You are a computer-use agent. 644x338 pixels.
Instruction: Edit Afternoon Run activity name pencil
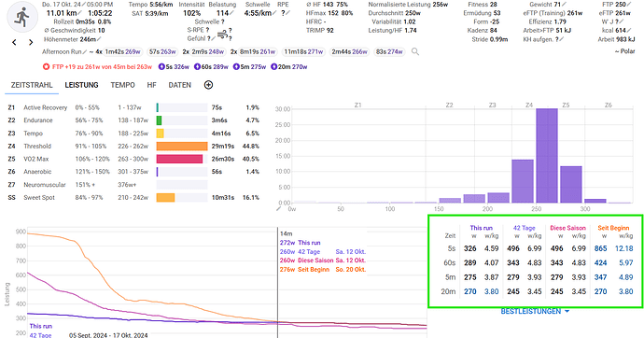[x=85, y=51]
